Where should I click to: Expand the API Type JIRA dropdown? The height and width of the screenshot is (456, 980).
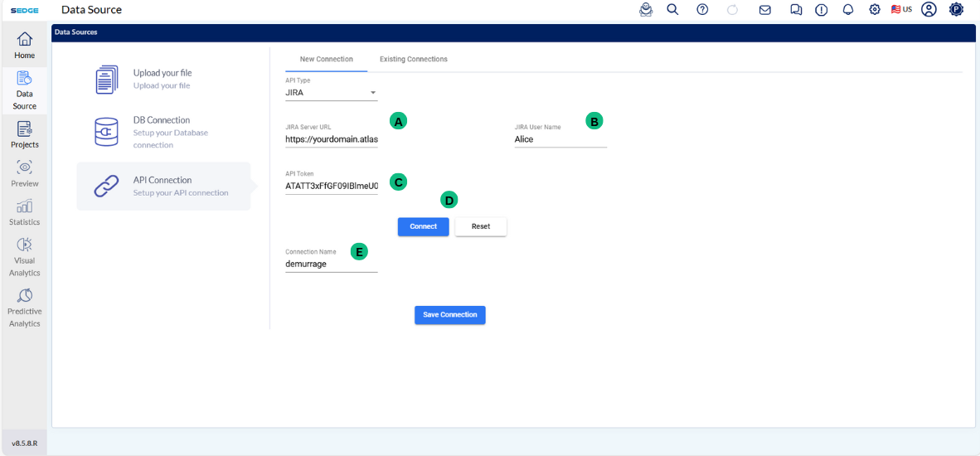331,93
